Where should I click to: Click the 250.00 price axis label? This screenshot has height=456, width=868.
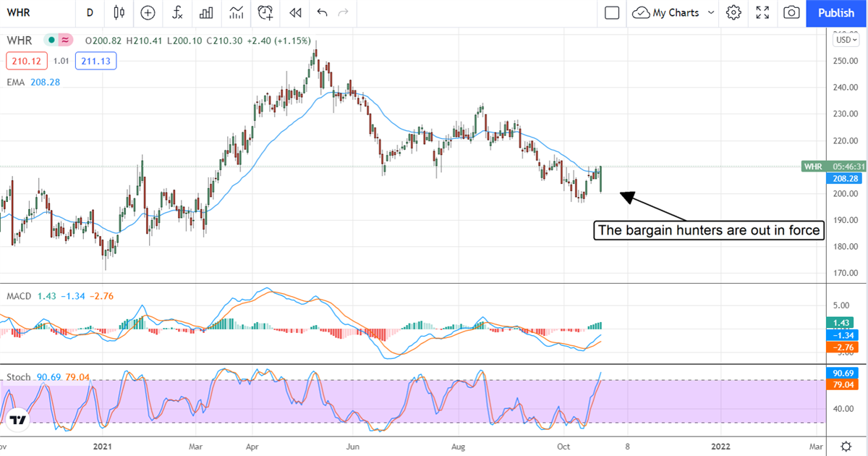pos(844,61)
